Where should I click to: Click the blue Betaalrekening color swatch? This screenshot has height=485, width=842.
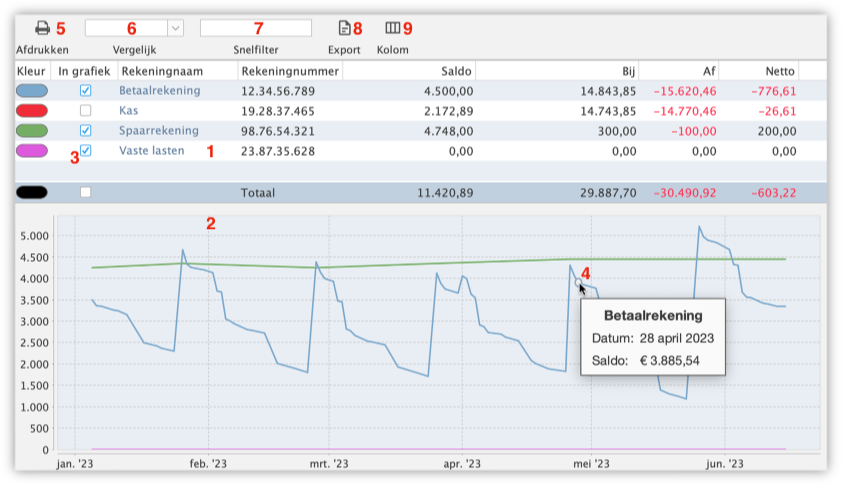point(34,91)
